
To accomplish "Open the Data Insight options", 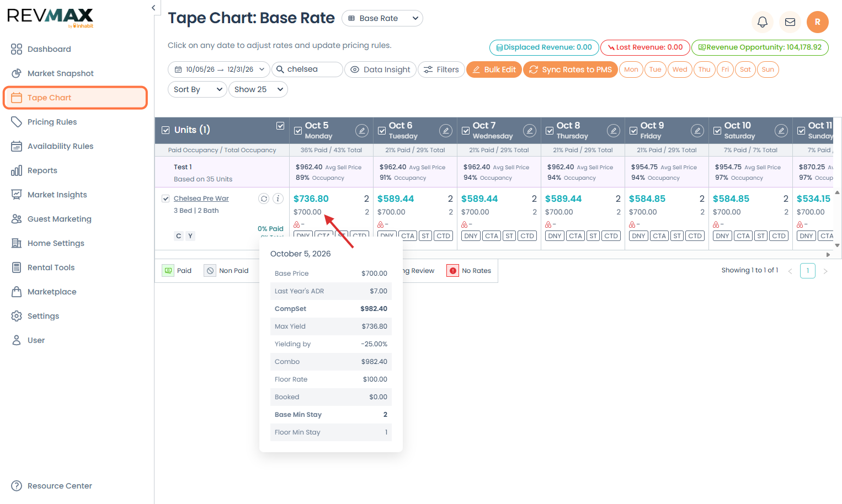I will point(381,69).
